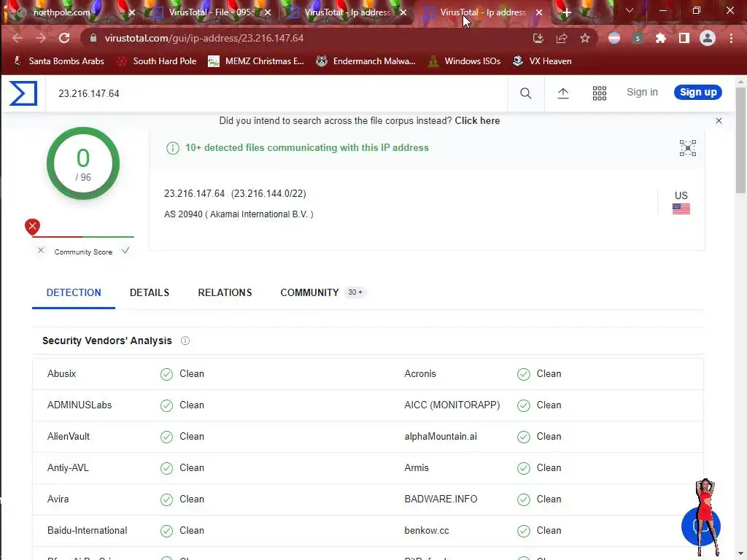Switch to the DETECTION tab
This screenshot has height=560, width=747.
coord(74,292)
